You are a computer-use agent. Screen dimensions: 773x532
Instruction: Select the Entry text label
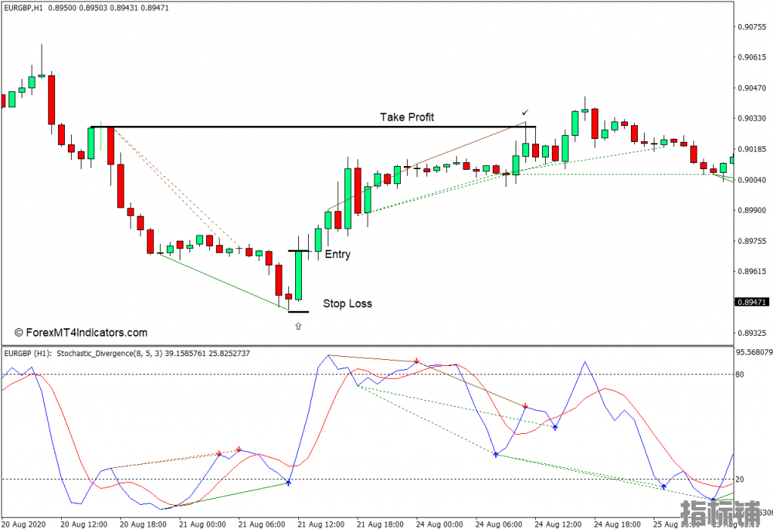[x=337, y=254]
